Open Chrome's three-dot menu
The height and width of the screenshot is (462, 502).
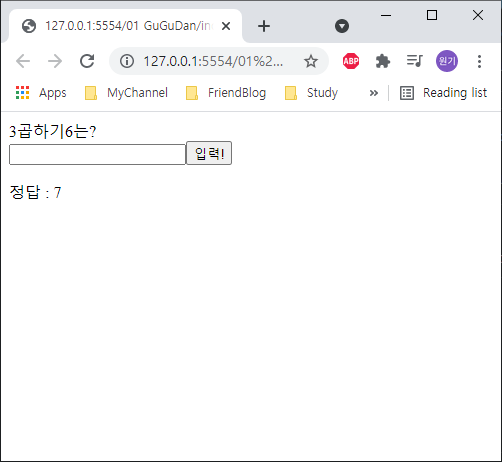tap(479, 61)
